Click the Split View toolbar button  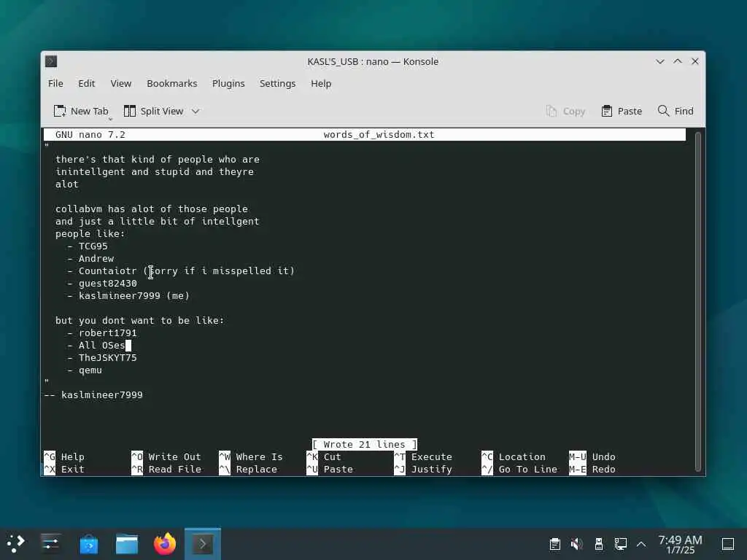[x=153, y=111]
